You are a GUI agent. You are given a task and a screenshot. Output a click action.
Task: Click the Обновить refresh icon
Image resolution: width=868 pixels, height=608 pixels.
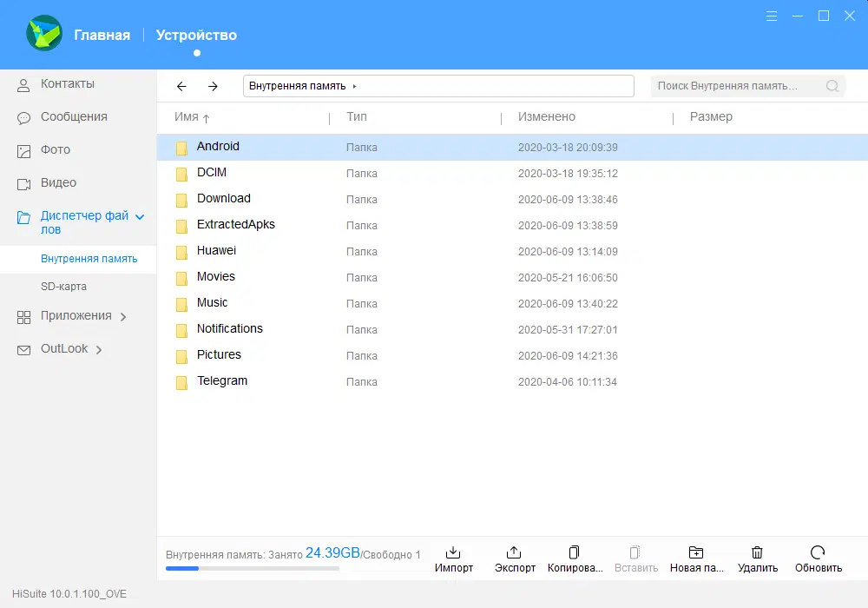point(818,552)
